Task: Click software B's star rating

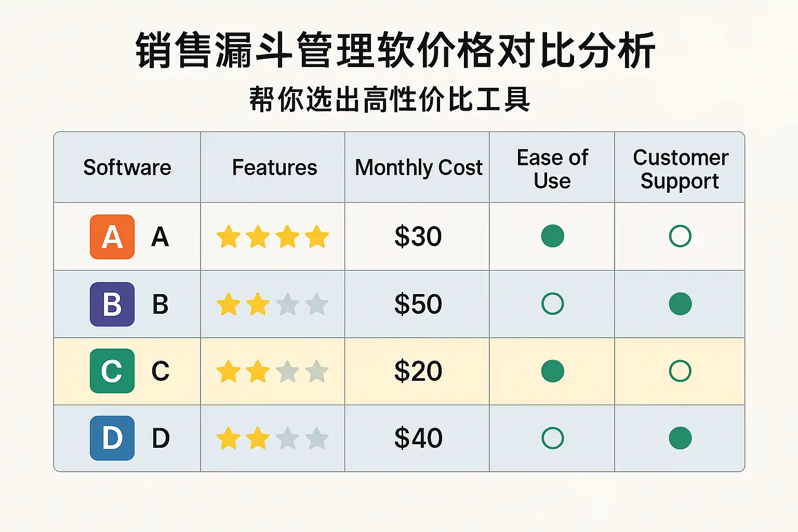Action: coord(273,304)
